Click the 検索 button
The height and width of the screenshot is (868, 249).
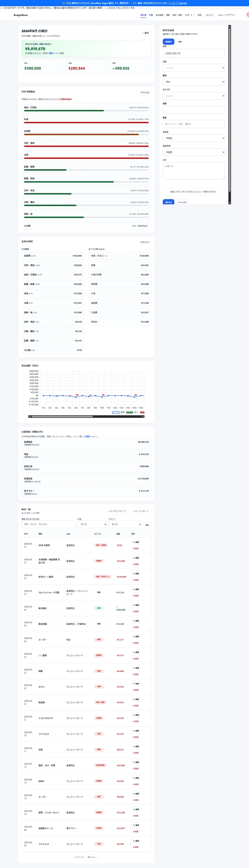point(147,525)
